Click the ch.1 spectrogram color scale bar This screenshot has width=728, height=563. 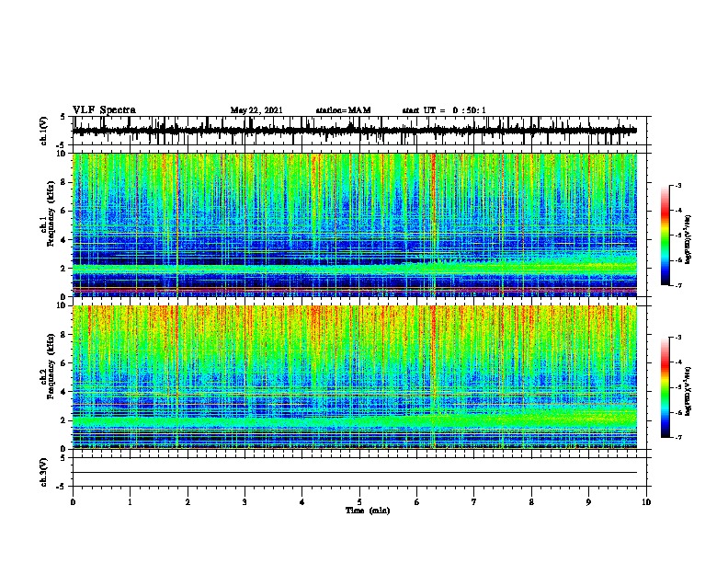[x=665, y=236]
